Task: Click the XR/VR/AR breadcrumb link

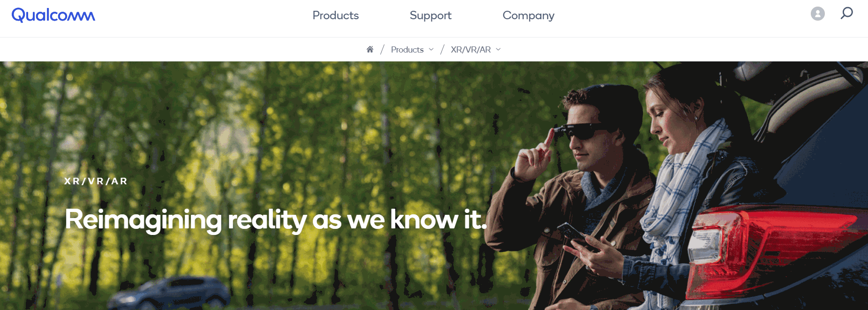Action: coord(471,50)
